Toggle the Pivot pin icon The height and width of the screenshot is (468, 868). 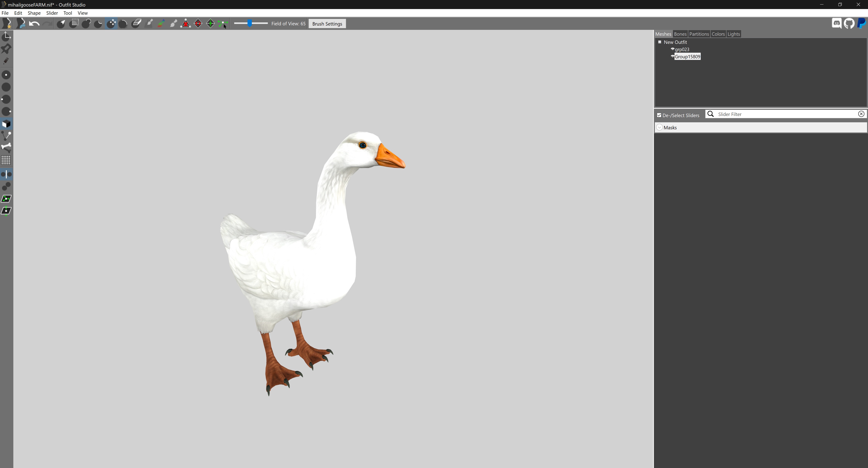(x=6, y=49)
